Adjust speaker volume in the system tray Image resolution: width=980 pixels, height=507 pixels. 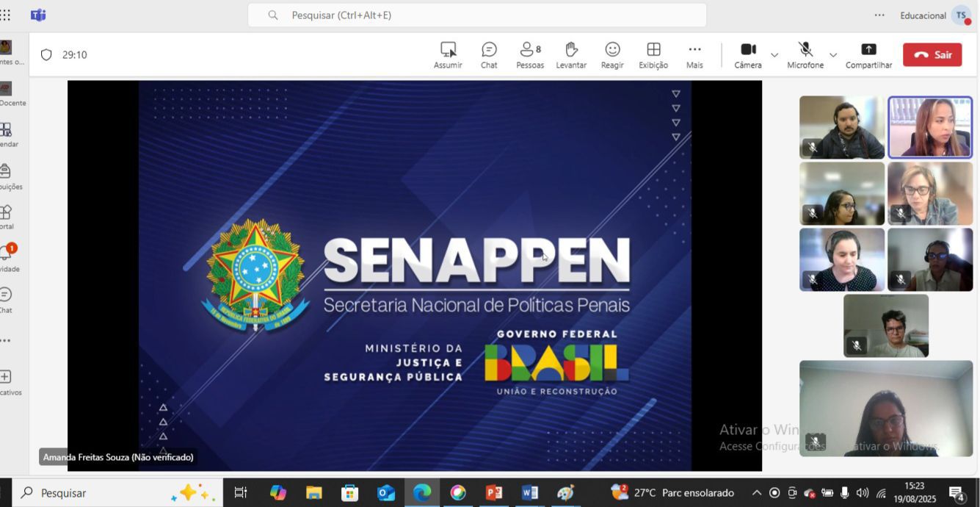coord(860,493)
